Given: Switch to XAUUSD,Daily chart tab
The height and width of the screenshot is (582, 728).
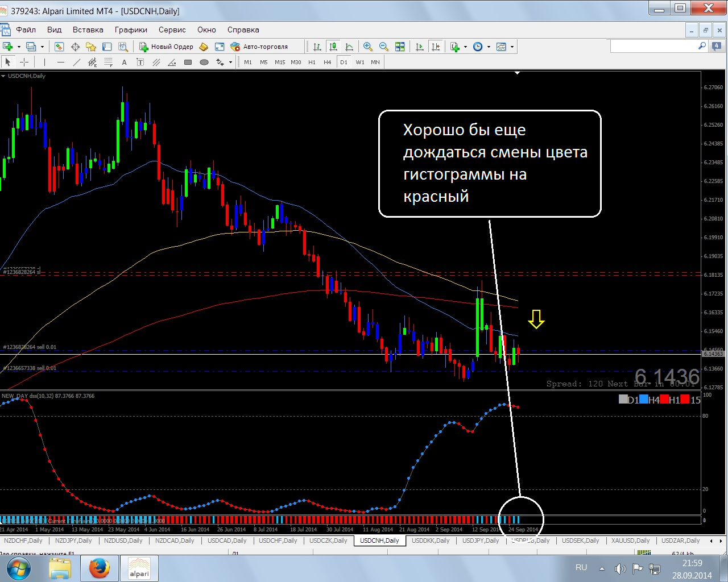Looking at the screenshot, I should pyautogui.click(x=630, y=541).
